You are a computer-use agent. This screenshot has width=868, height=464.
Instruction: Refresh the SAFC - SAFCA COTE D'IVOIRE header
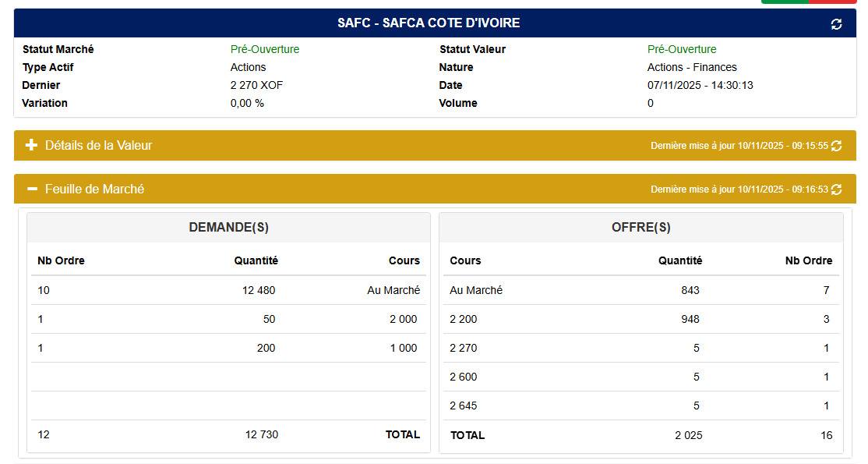pyautogui.click(x=836, y=24)
